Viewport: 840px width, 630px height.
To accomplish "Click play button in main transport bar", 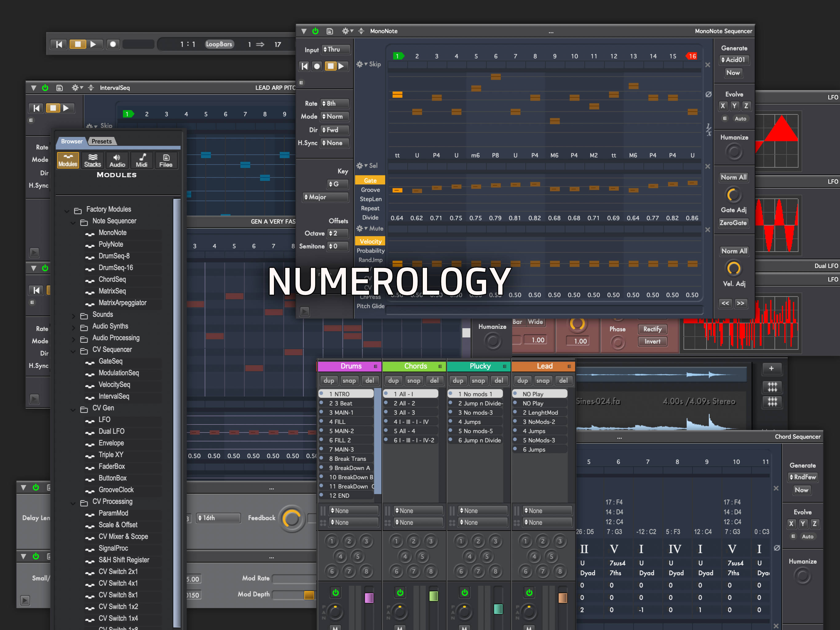I will pyautogui.click(x=93, y=44).
